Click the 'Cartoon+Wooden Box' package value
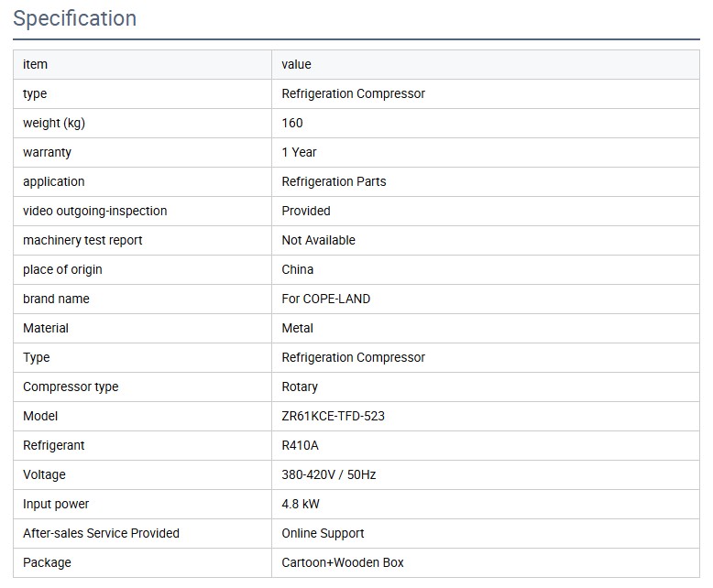Screen dimensions: 713x588 click(x=343, y=562)
